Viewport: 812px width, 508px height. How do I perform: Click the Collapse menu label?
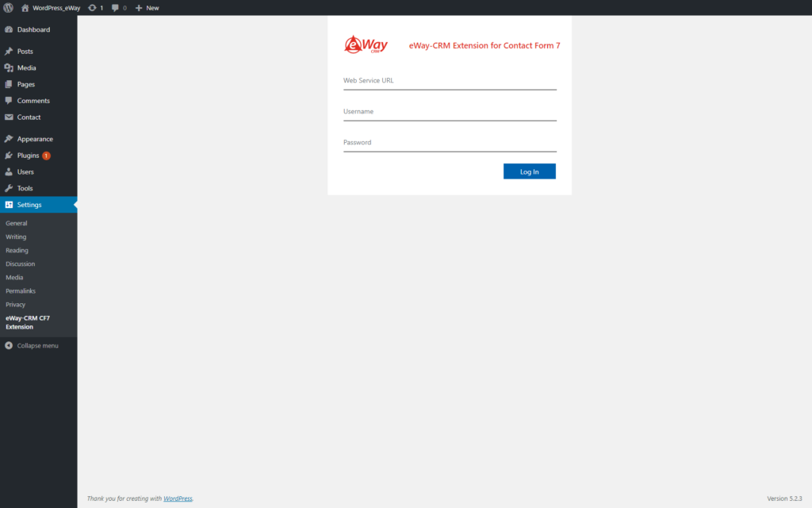(38, 345)
